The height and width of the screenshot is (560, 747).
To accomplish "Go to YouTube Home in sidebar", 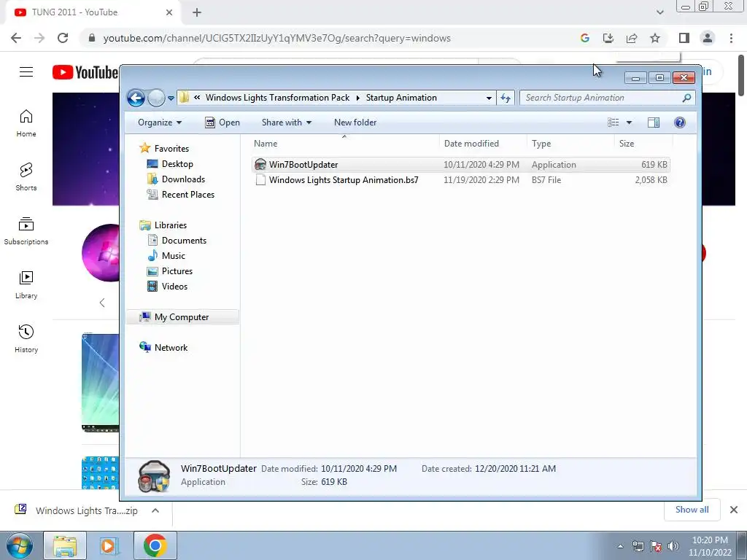I will [26, 122].
